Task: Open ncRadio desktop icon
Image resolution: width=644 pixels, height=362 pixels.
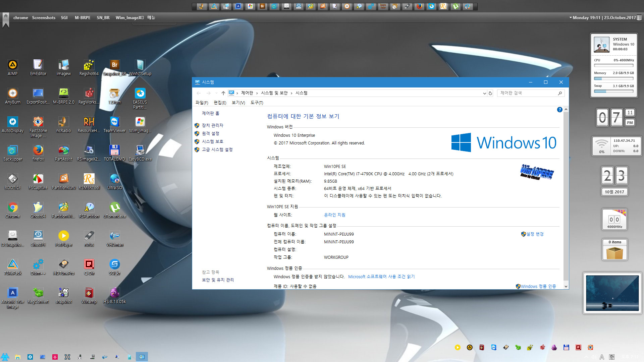Action: click(64, 124)
